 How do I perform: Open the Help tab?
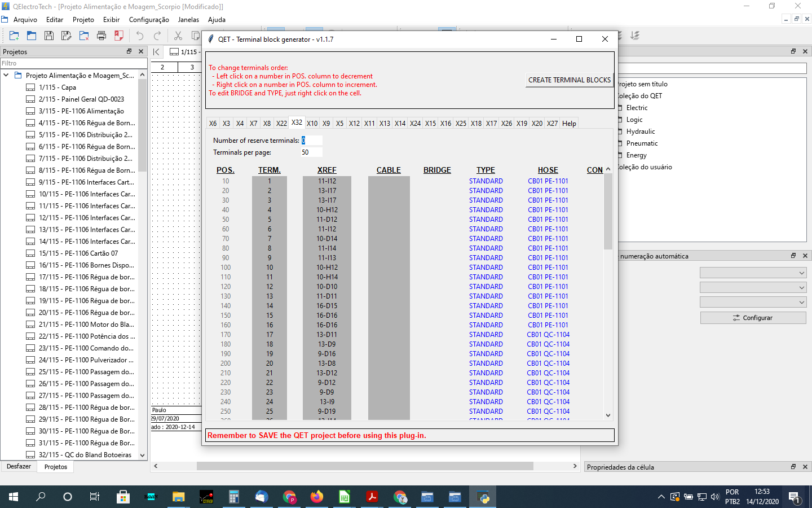[569, 124]
